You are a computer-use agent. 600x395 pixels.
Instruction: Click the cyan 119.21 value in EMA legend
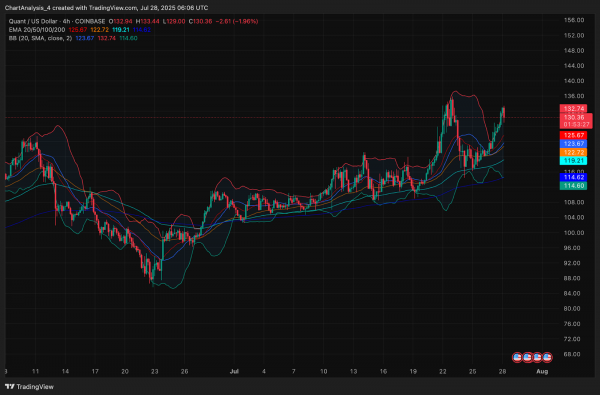click(x=121, y=30)
